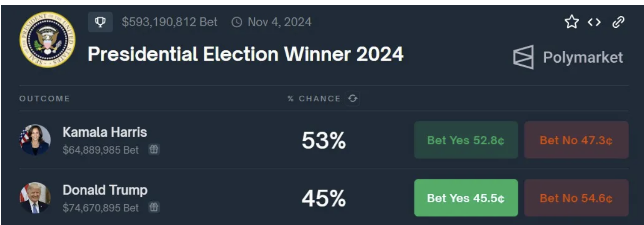Click the Presidential Seal image

pos(48,40)
